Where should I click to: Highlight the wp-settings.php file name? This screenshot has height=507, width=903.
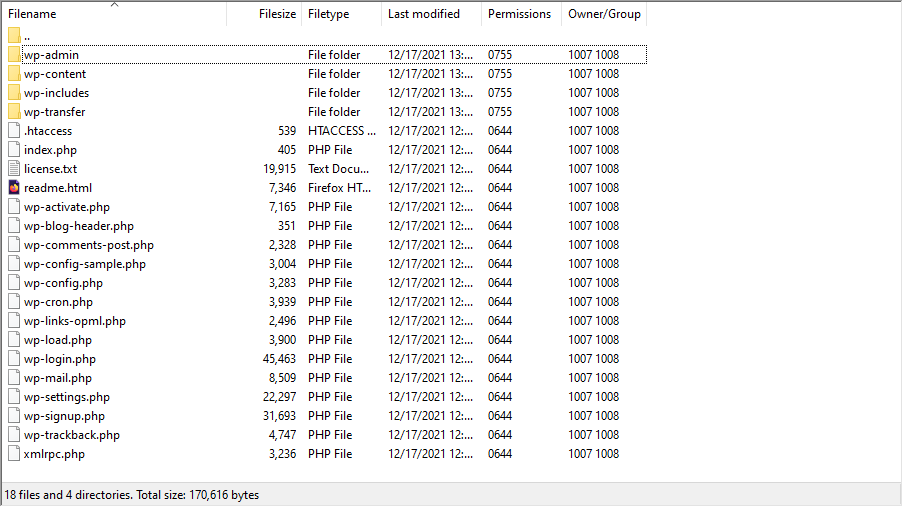[x=67, y=397]
